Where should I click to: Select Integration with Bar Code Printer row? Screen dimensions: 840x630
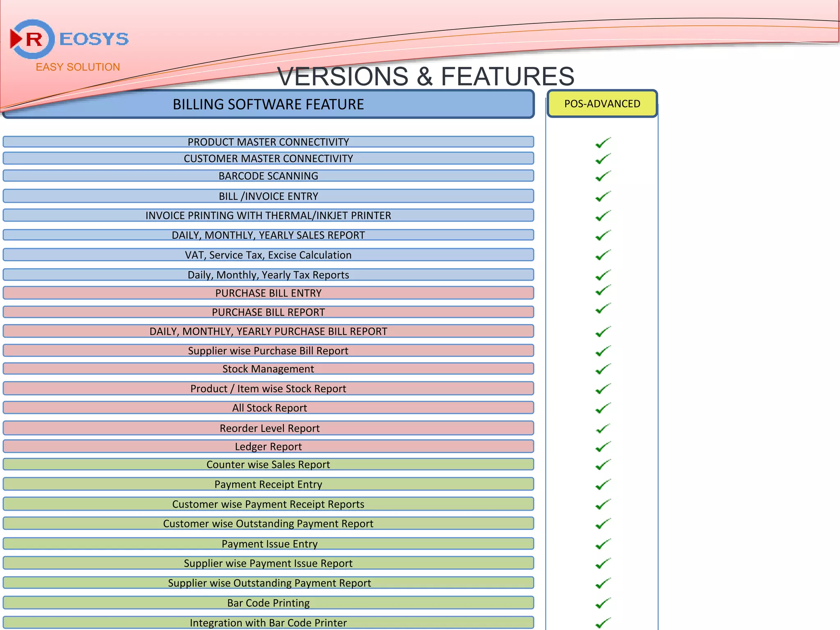[x=268, y=623]
